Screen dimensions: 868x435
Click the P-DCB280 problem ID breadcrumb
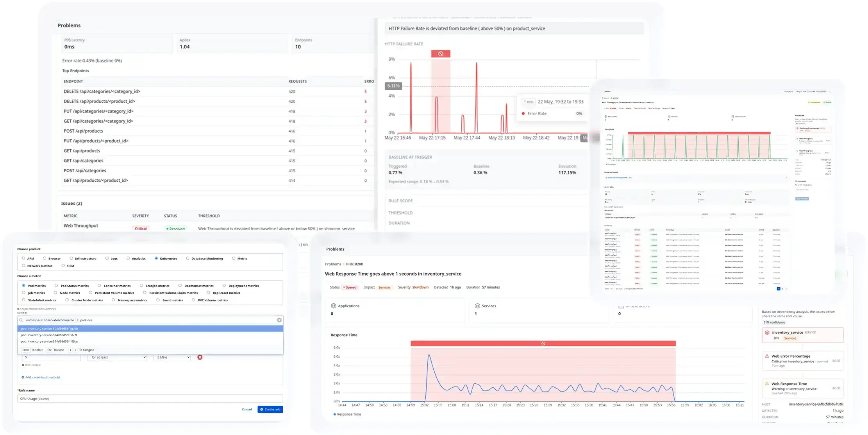click(x=355, y=264)
